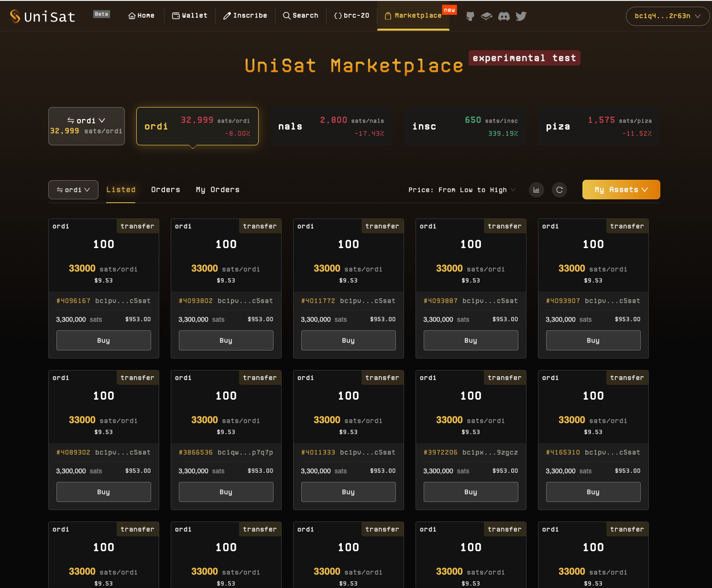Go to the Inscribe menu item

tap(245, 16)
